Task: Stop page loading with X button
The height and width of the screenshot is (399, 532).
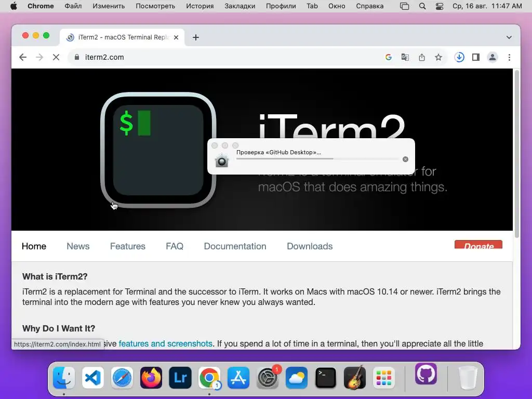Action: click(x=56, y=57)
